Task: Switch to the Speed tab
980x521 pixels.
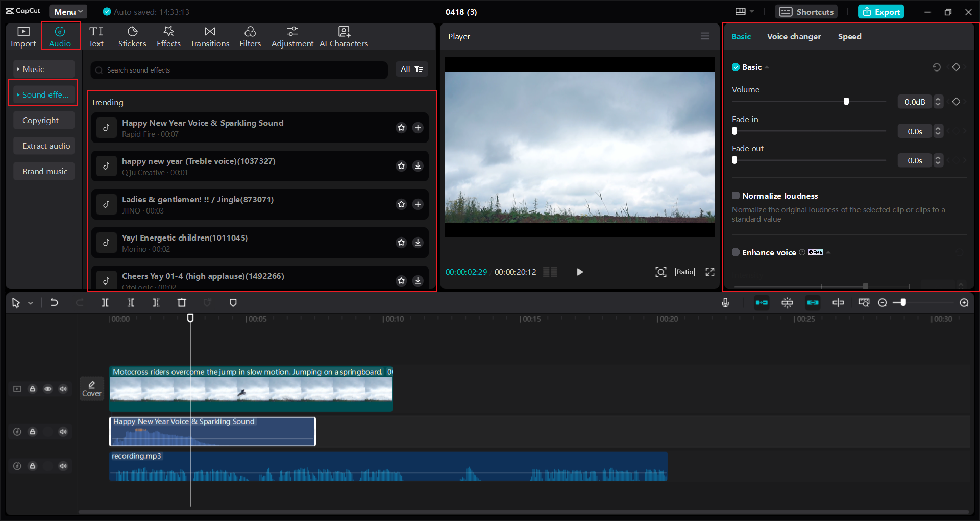Action: (849, 36)
